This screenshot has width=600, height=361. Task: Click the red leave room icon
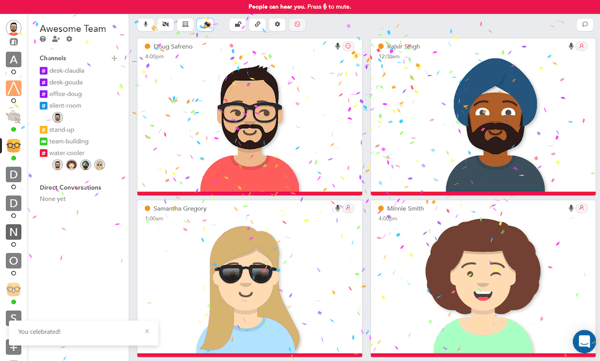click(297, 25)
